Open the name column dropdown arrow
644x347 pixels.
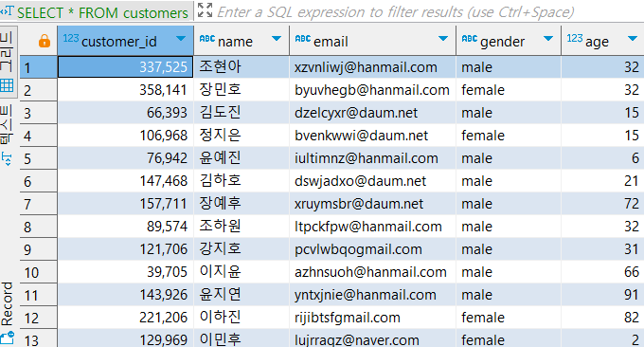277,39
